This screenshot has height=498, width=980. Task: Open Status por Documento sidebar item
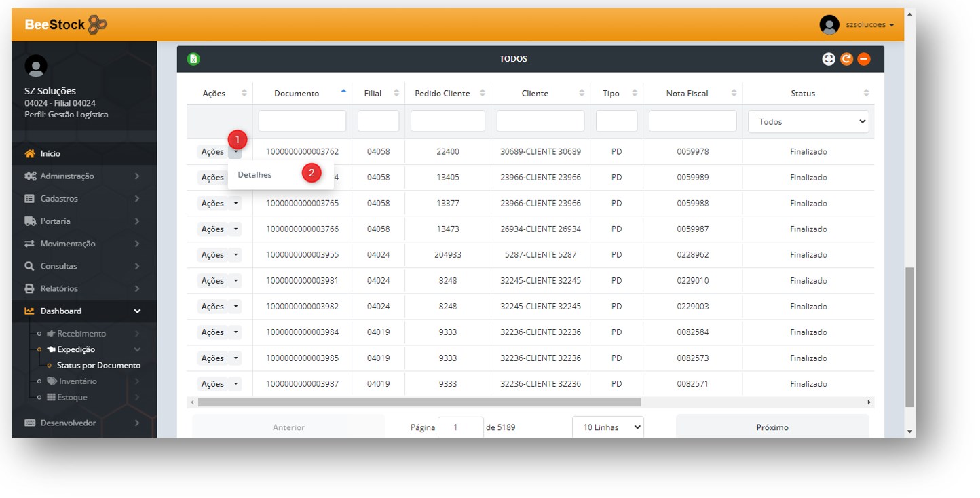pyautogui.click(x=98, y=366)
